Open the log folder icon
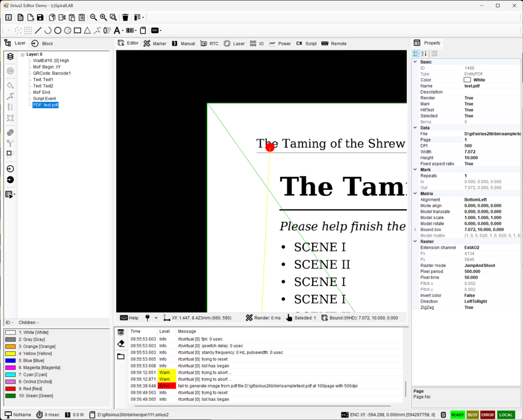523x420 pixels. 121,356
